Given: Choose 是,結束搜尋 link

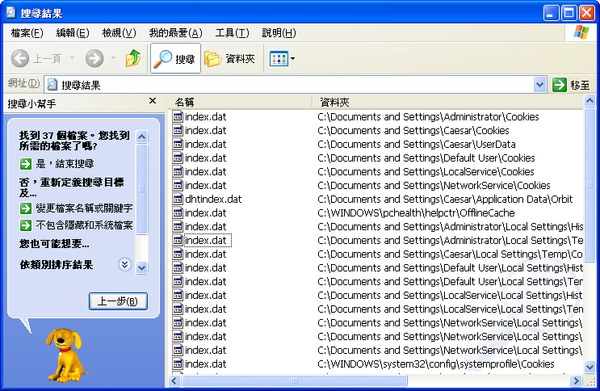Looking at the screenshot, I should 64,164.
